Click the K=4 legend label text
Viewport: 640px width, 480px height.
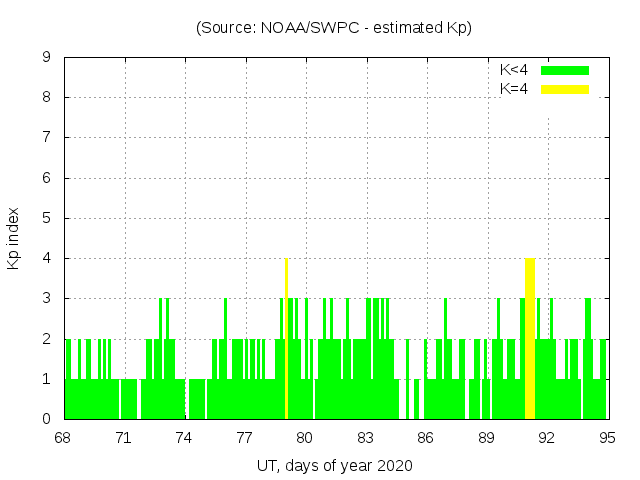click(x=514, y=89)
